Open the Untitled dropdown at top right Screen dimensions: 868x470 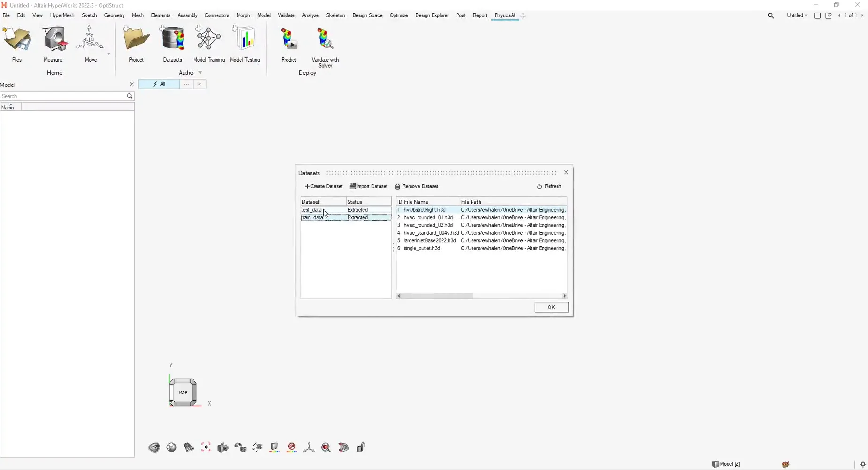(797, 15)
